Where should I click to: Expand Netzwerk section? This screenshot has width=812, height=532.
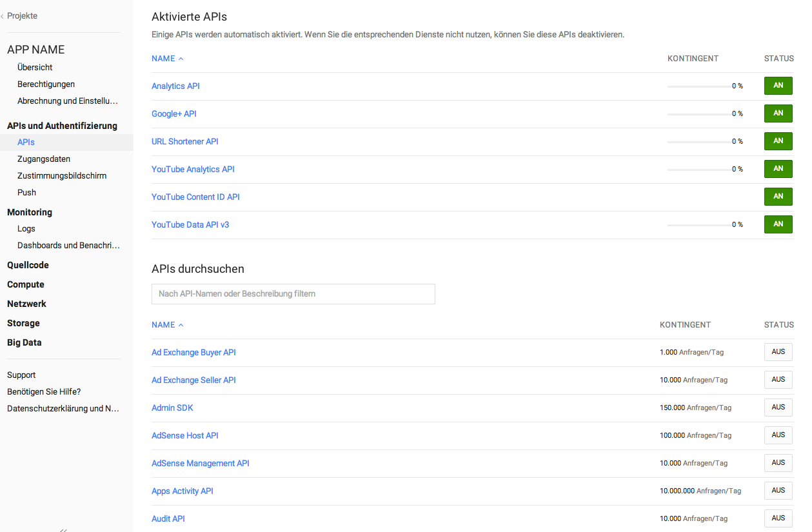click(x=26, y=304)
